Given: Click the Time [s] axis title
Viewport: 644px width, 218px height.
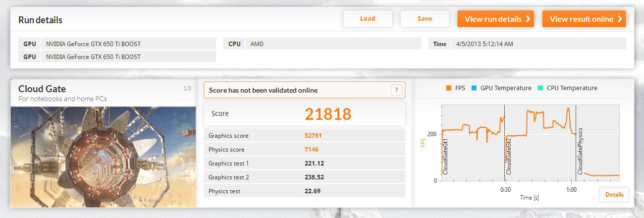Looking at the screenshot, I should [529, 197].
